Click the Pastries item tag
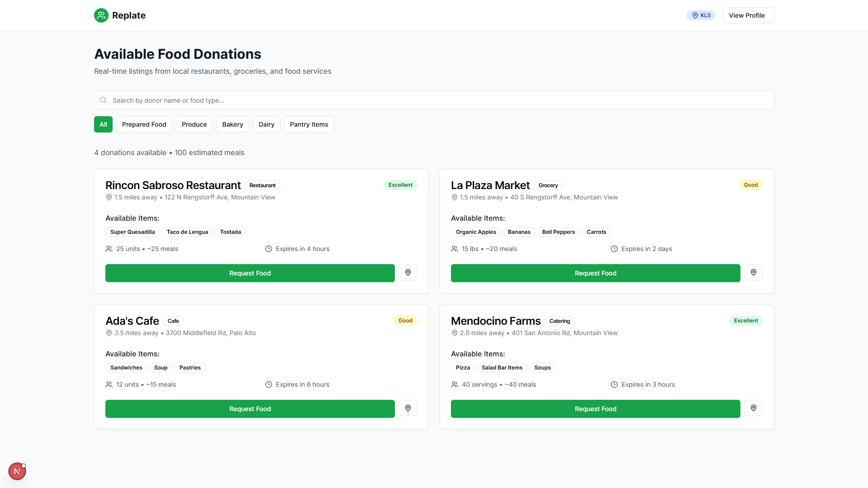Image resolution: width=868 pixels, height=488 pixels. (190, 368)
